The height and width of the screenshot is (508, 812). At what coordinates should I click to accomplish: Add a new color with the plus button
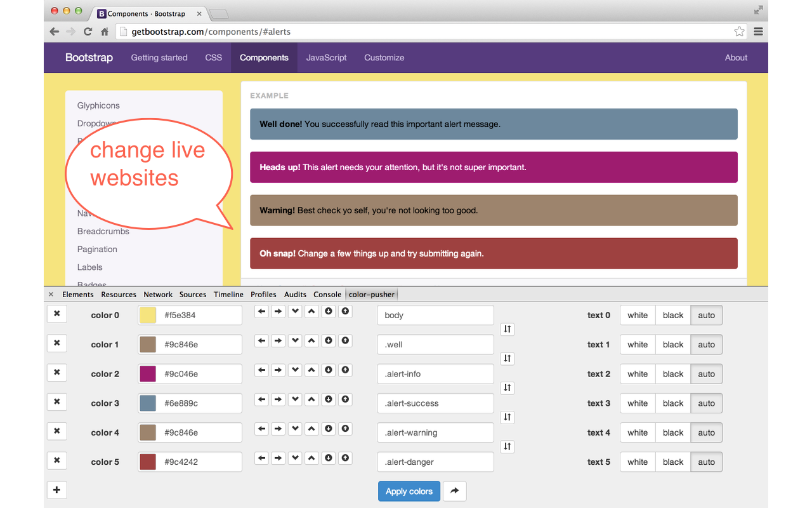click(56, 490)
